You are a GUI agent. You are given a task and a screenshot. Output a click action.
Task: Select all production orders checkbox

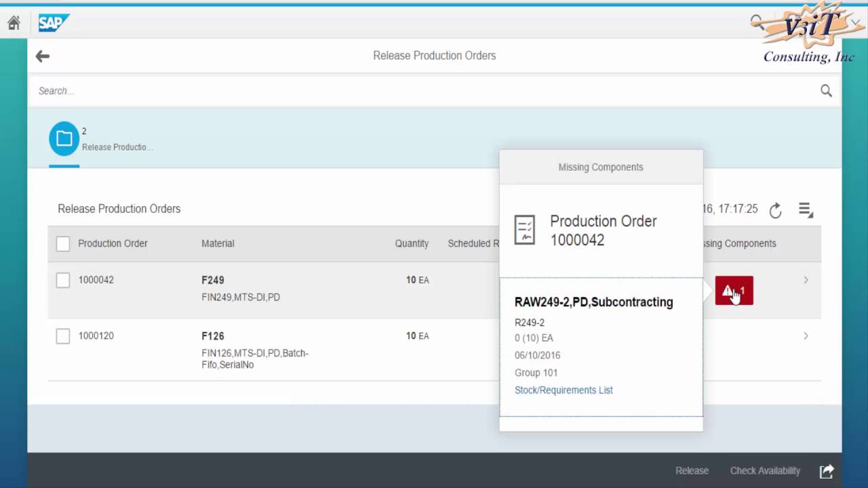63,244
